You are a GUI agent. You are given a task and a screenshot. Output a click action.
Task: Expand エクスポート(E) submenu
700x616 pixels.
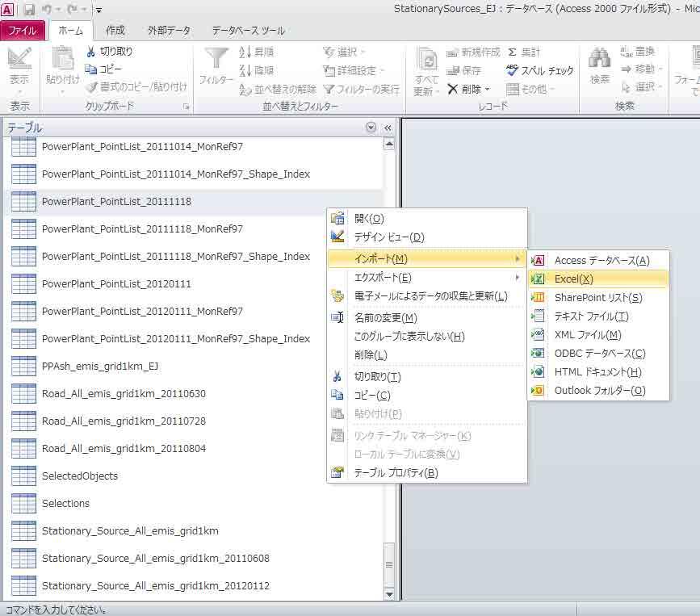(x=427, y=278)
